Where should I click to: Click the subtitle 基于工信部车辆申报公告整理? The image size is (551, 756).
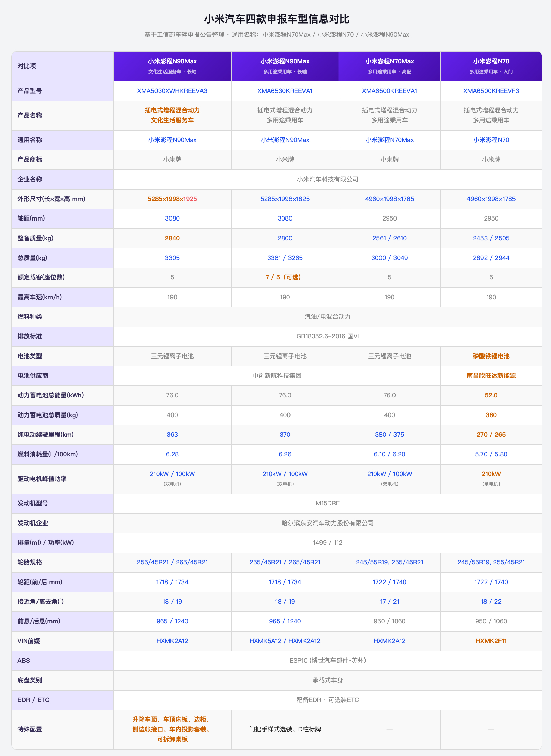pyautogui.click(x=184, y=35)
